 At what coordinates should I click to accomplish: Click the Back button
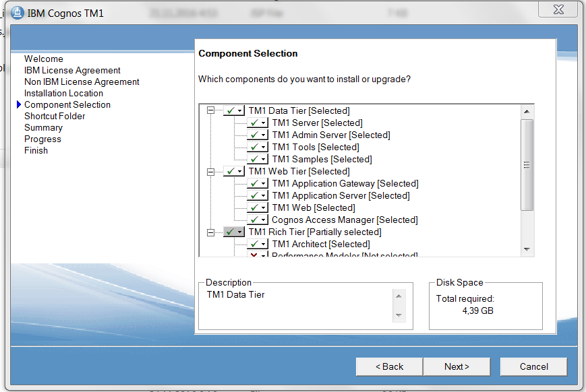click(389, 366)
